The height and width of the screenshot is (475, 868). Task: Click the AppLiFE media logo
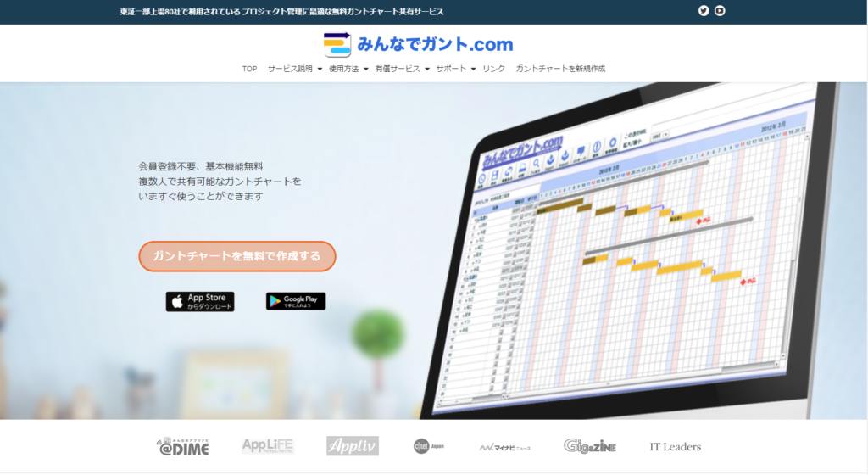tap(267, 445)
